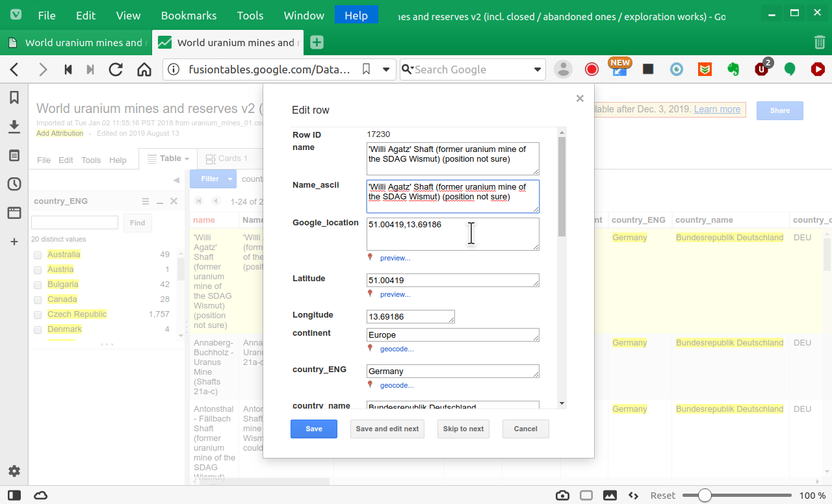Click the Google_location text field
The width and height of the screenshot is (832, 504).
(x=453, y=234)
